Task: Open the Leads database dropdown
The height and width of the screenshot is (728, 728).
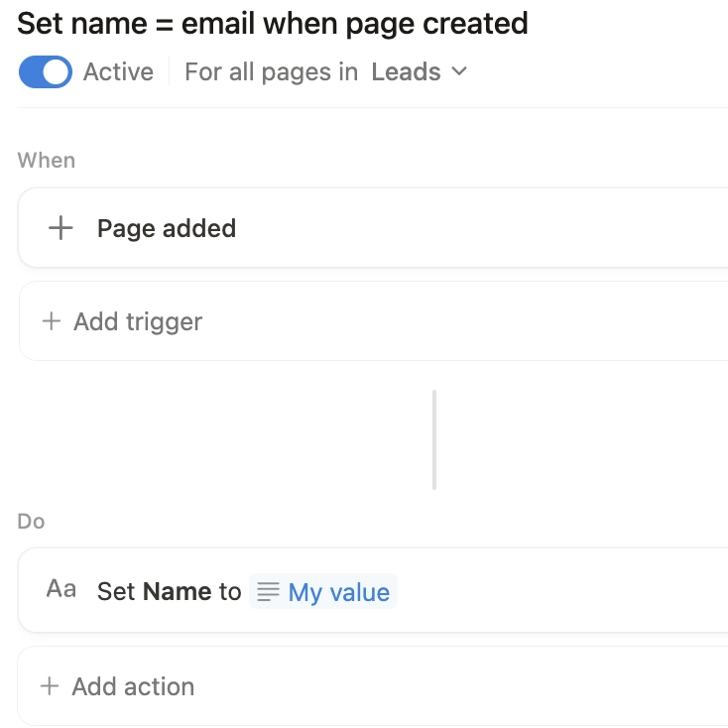Action: [x=417, y=72]
